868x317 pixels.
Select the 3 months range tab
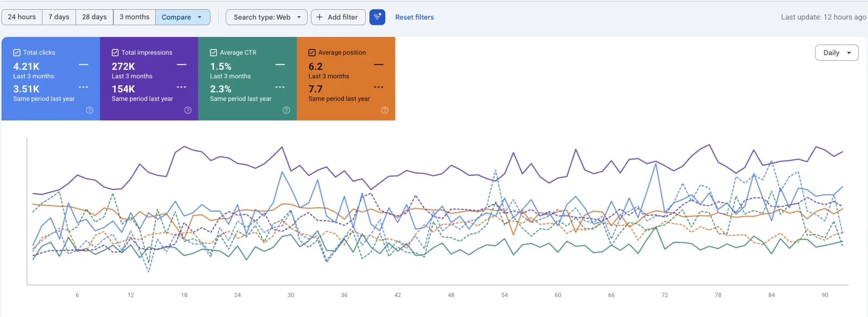[x=135, y=17]
